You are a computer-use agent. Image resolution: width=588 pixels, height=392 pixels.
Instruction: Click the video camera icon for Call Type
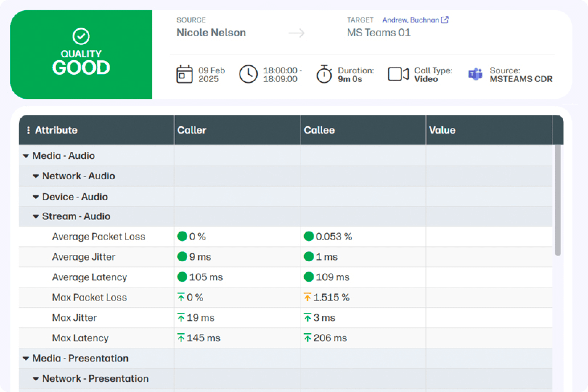(398, 74)
